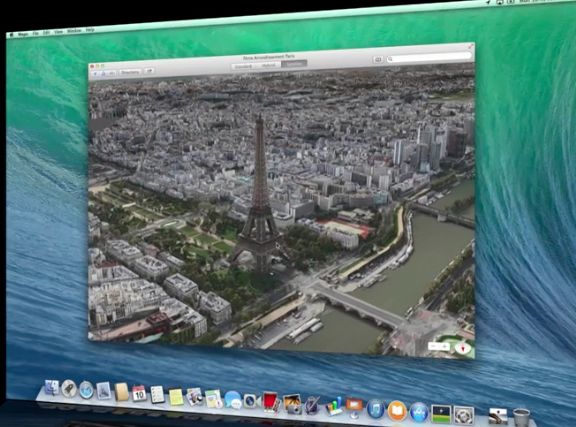The height and width of the screenshot is (427, 576).
Task: Open the Trash in the Dock
Action: pos(521,417)
